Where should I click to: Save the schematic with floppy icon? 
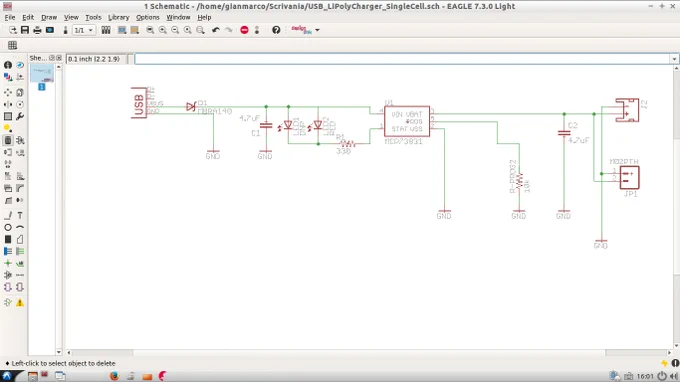pyautogui.click(x=25, y=30)
